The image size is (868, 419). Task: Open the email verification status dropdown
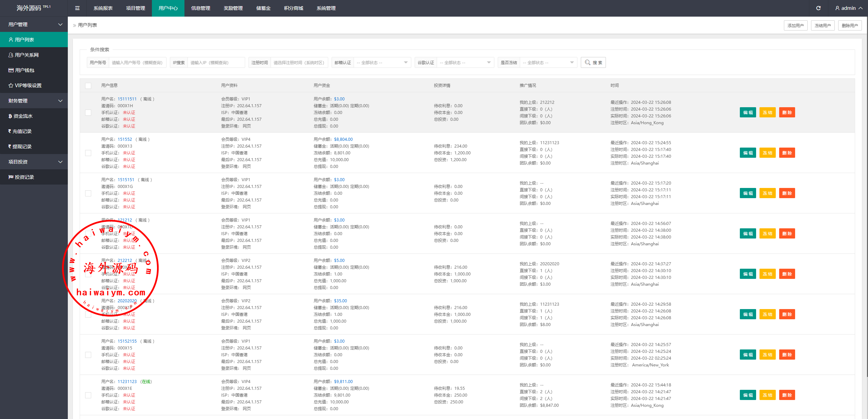point(382,62)
